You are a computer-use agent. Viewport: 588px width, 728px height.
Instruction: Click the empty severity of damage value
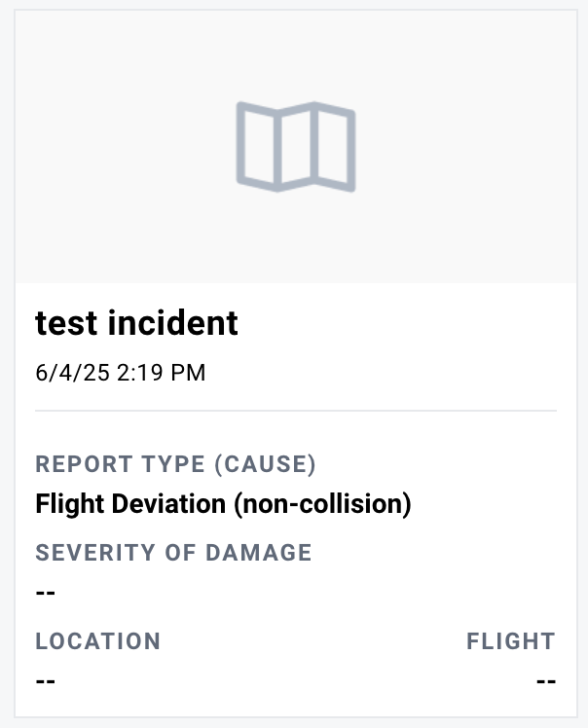[x=46, y=593]
